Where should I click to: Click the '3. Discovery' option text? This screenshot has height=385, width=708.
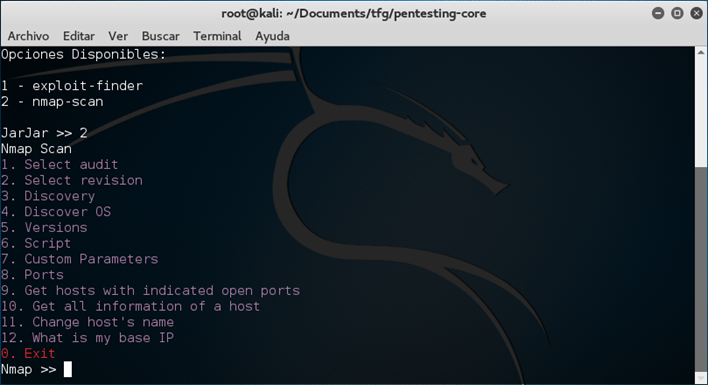tap(48, 196)
